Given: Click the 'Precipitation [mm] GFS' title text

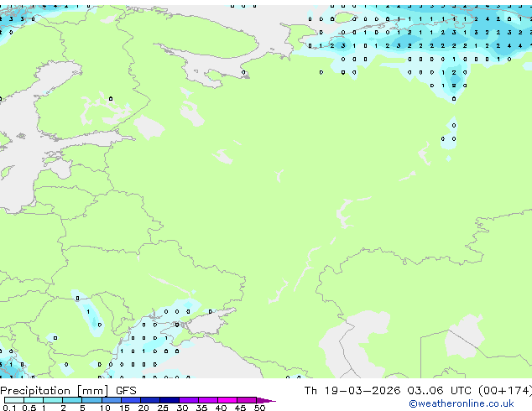Looking at the screenshot, I should [68, 391].
